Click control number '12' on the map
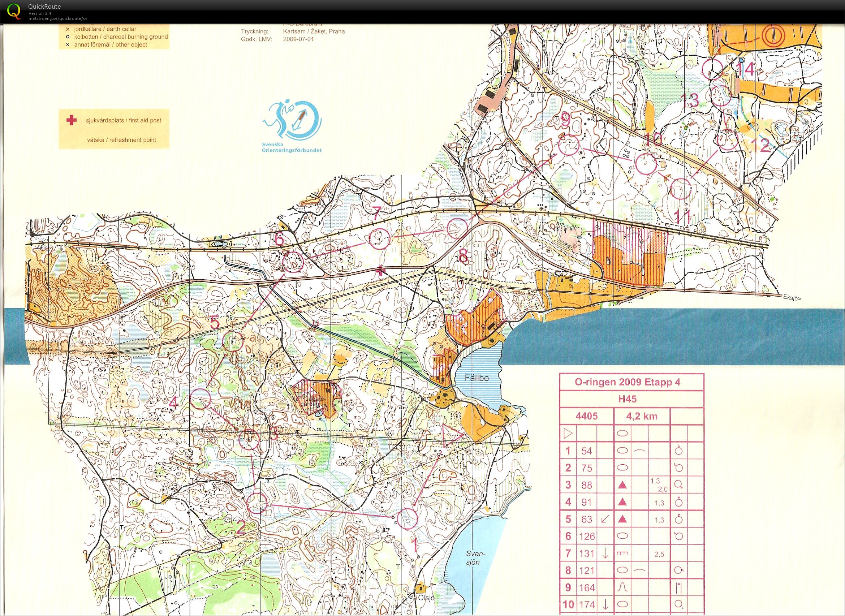 point(761,146)
